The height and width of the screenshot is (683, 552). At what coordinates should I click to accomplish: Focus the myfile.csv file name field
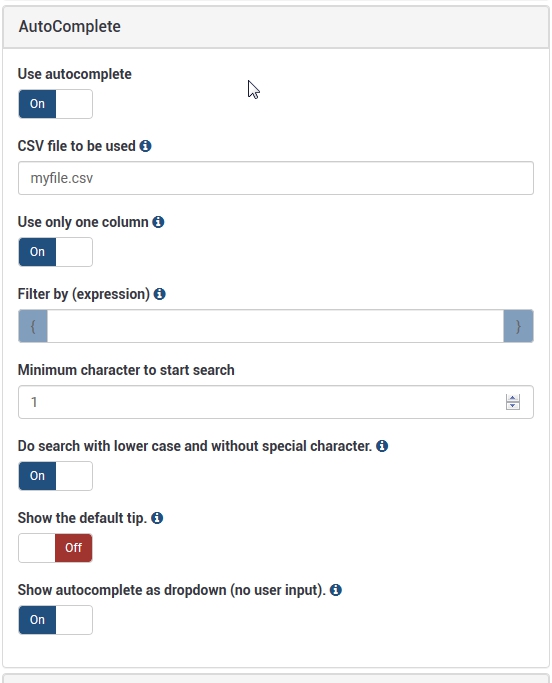pos(276,178)
